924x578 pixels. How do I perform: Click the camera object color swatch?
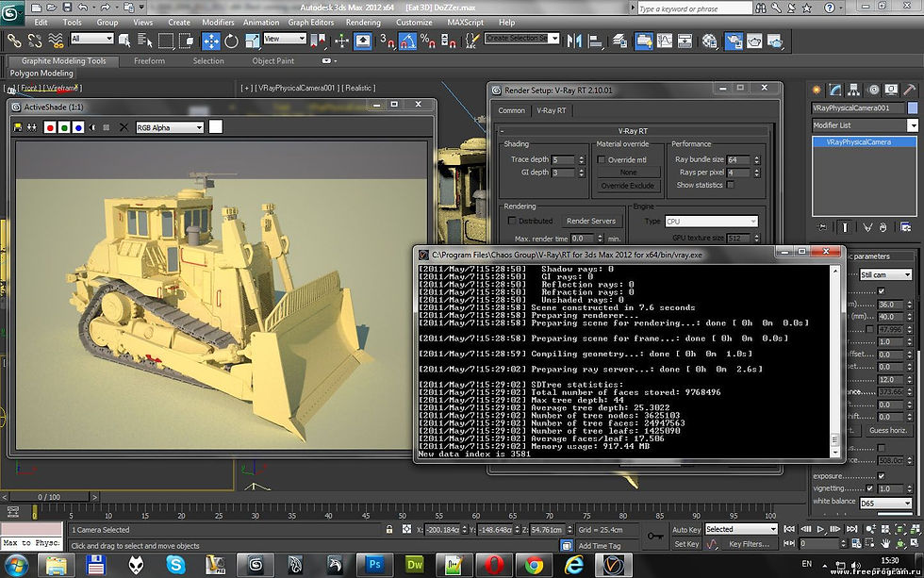point(913,107)
